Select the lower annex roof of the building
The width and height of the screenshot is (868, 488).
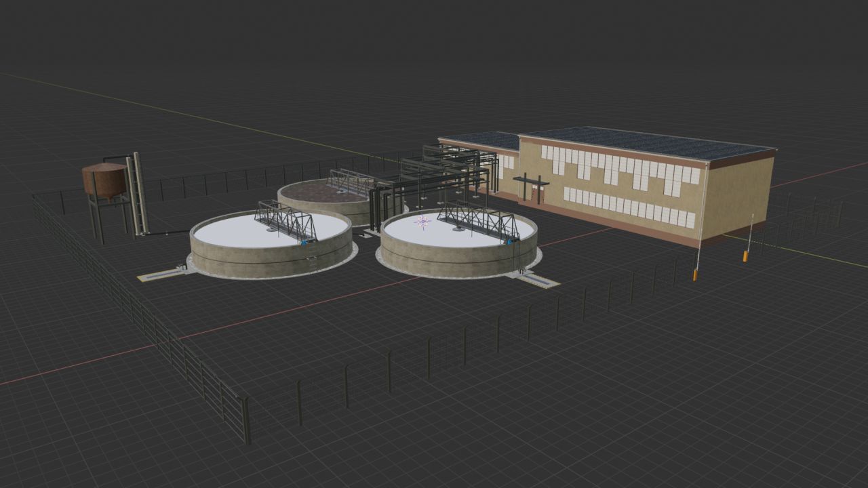479,140
